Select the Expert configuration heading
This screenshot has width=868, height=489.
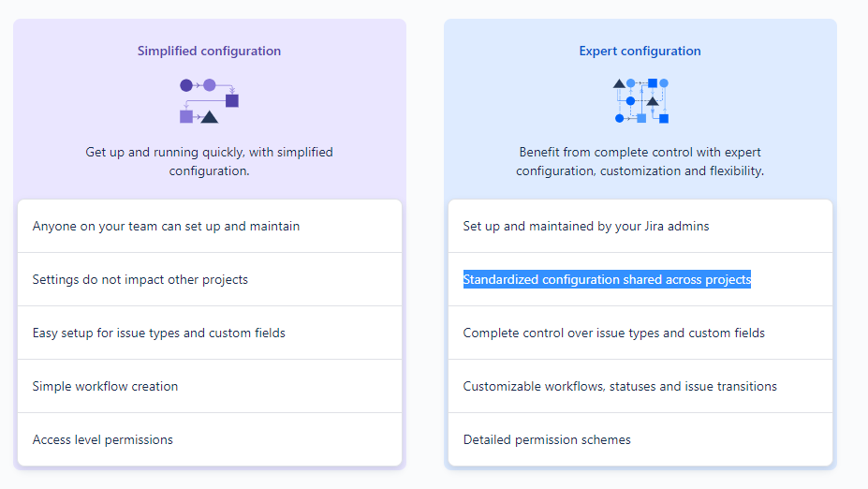click(x=640, y=51)
